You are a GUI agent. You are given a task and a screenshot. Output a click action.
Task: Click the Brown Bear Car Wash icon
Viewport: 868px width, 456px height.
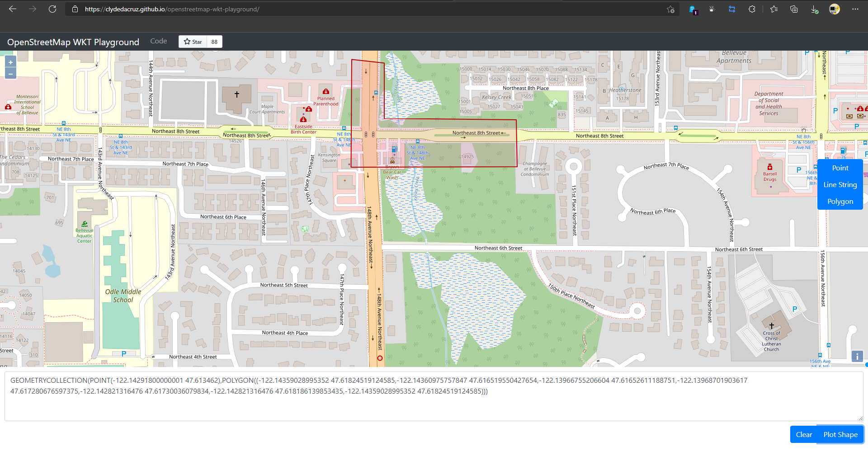pos(392,161)
